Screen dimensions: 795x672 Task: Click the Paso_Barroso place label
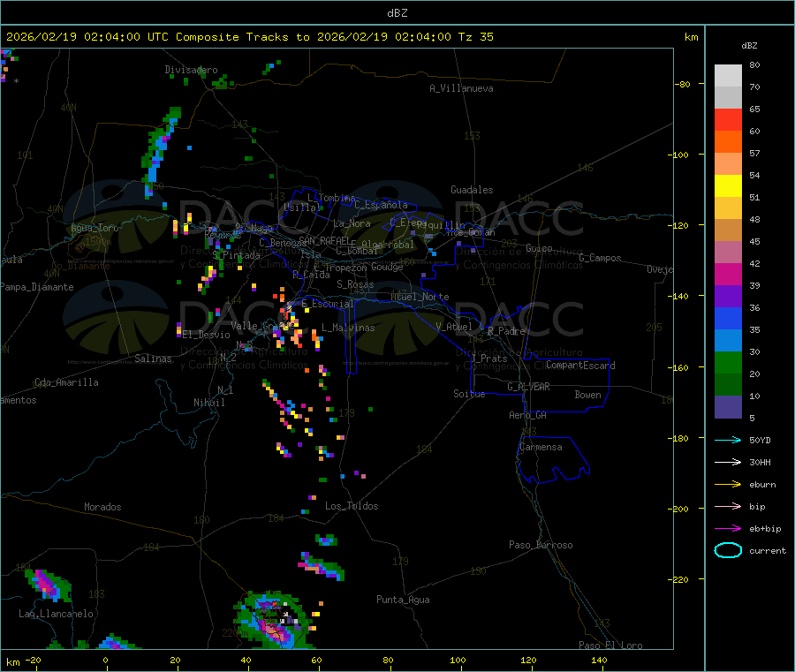pos(541,545)
